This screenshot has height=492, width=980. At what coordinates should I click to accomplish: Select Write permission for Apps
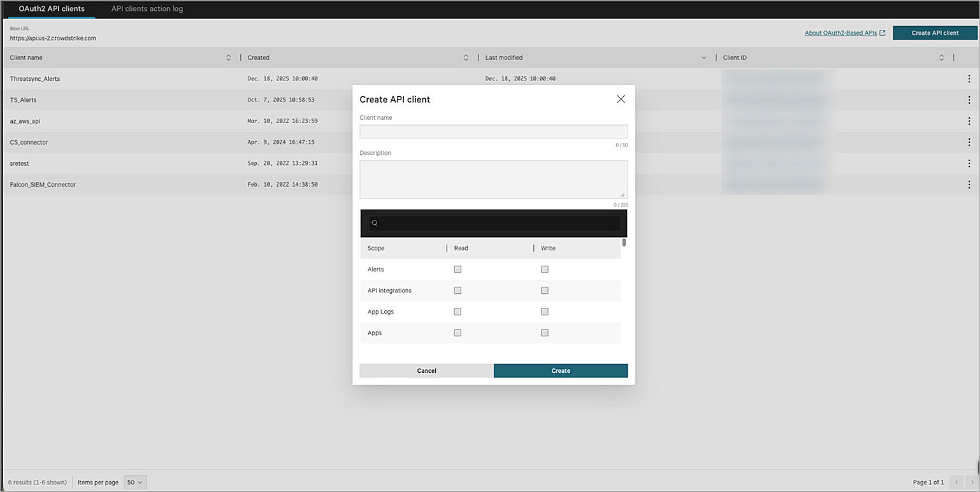tap(544, 333)
